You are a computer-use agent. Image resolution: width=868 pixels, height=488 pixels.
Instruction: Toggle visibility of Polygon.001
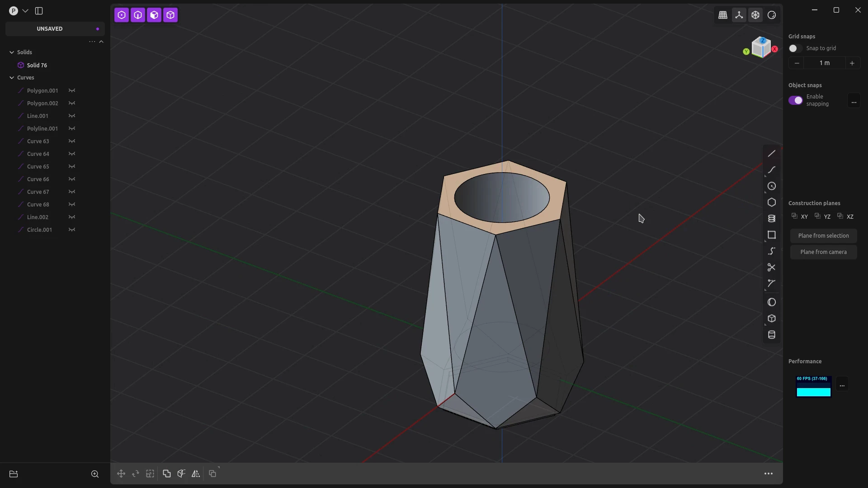click(72, 90)
